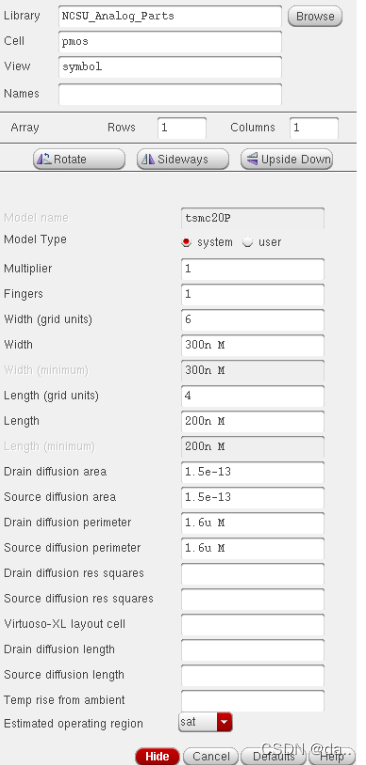The height and width of the screenshot is (765, 366).
Task: Focus the Multiplier input field
Action: (x=252, y=269)
